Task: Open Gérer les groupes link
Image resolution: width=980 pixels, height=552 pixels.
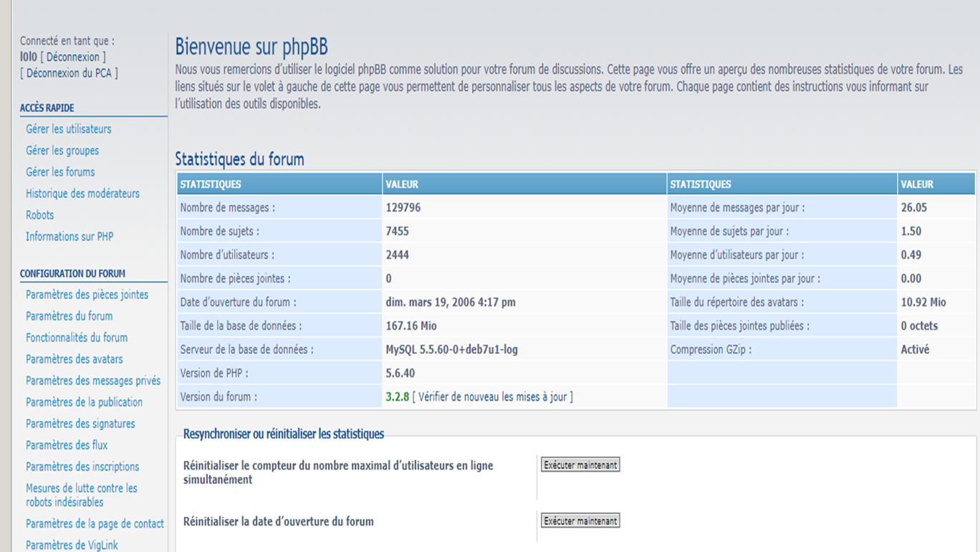Action: click(x=62, y=151)
